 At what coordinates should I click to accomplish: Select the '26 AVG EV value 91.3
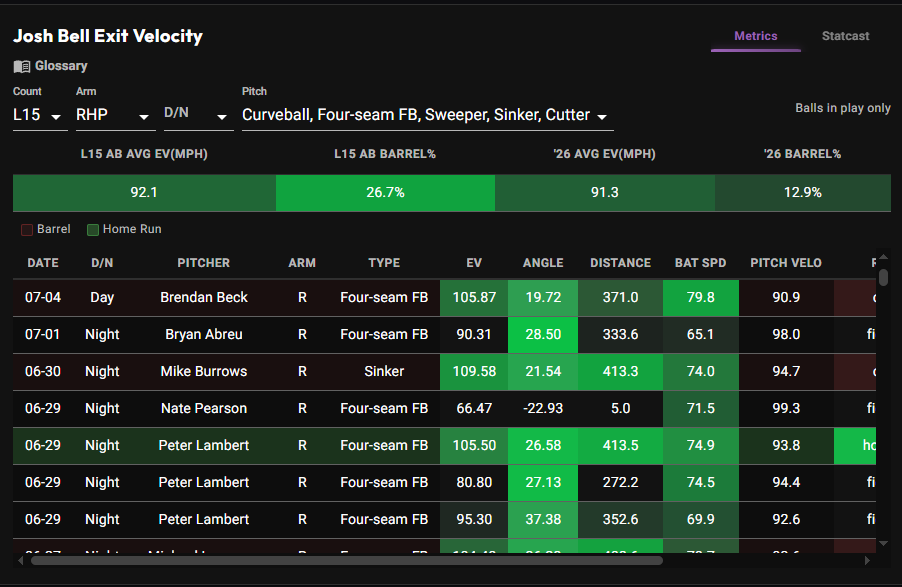(605, 192)
